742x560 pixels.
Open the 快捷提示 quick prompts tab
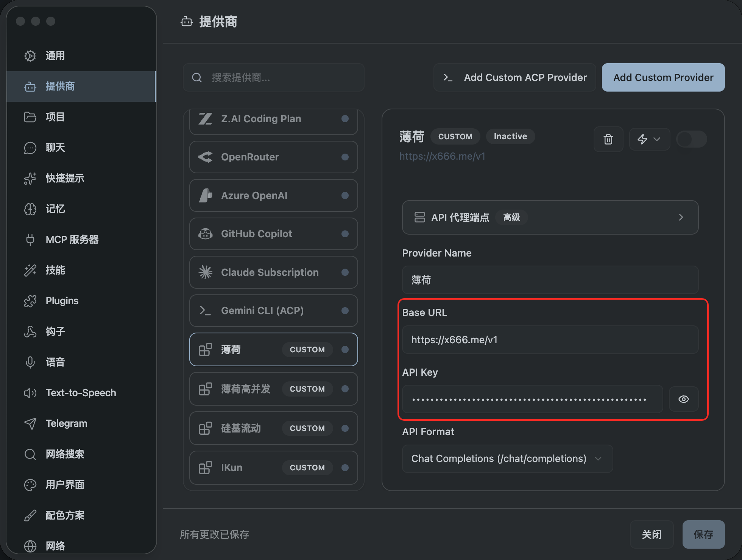coord(81,178)
